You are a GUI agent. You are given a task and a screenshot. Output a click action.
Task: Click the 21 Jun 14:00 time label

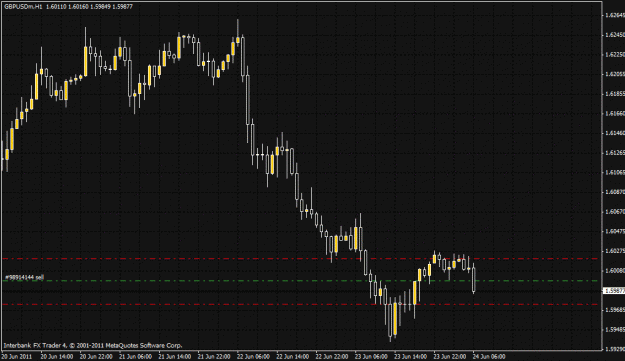tap(175, 356)
